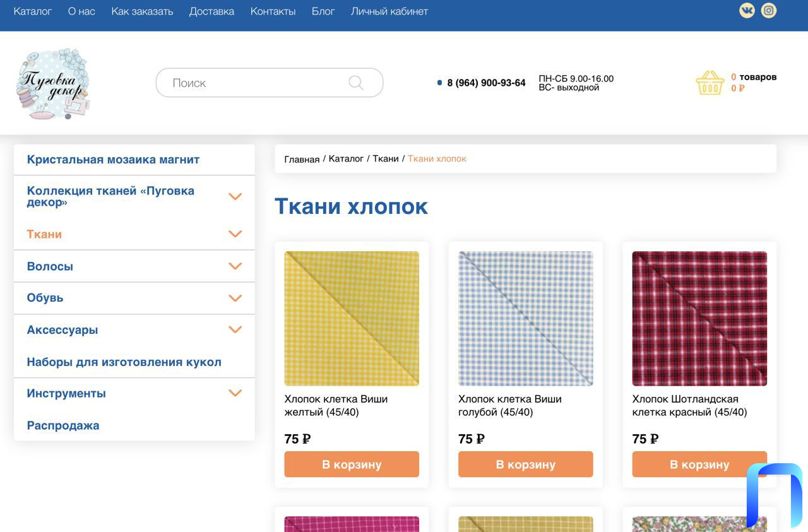Open the О нас page

(x=81, y=11)
